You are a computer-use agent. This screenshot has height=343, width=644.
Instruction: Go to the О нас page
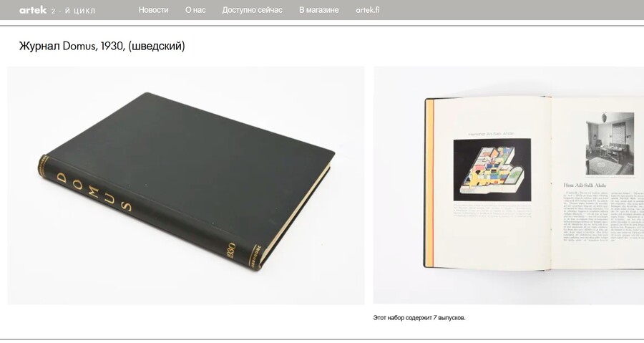(x=195, y=10)
